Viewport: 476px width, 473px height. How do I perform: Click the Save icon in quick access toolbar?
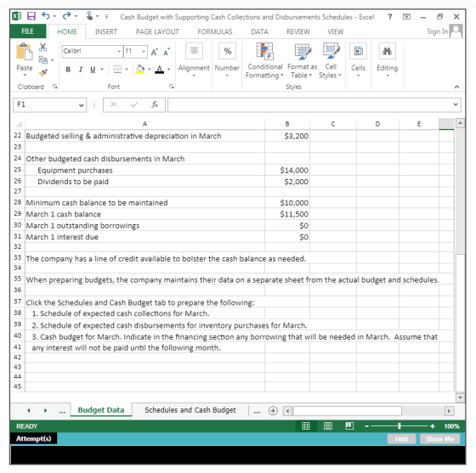(x=31, y=16)
